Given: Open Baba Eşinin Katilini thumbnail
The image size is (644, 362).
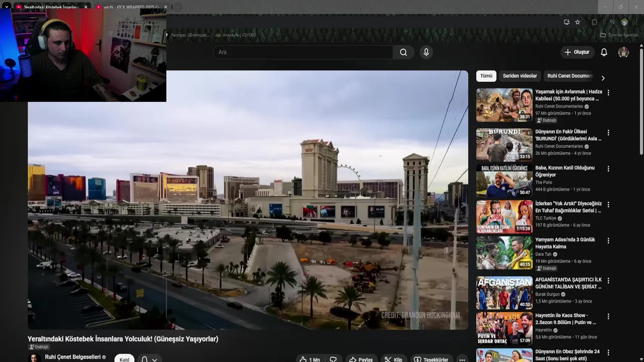Looking at the screenshot, I should coord(504,181).
